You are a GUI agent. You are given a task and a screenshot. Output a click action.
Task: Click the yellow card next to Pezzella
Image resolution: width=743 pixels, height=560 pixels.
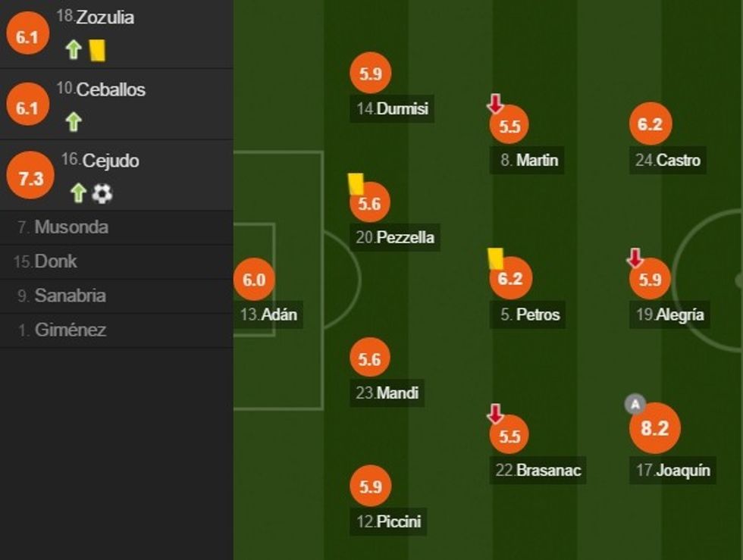[356, 184]
